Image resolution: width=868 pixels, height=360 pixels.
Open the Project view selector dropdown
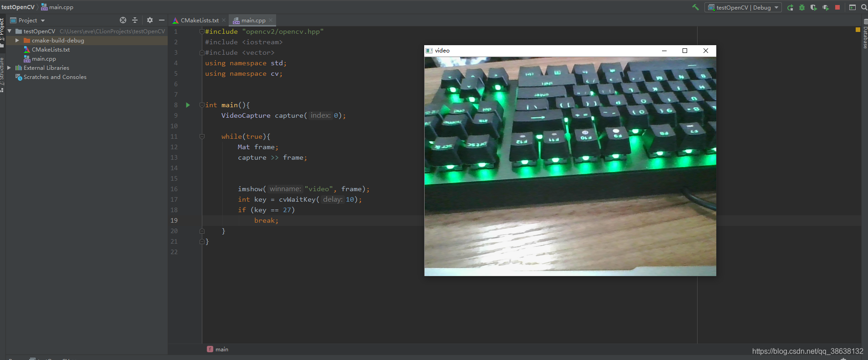tap(28, 20)
